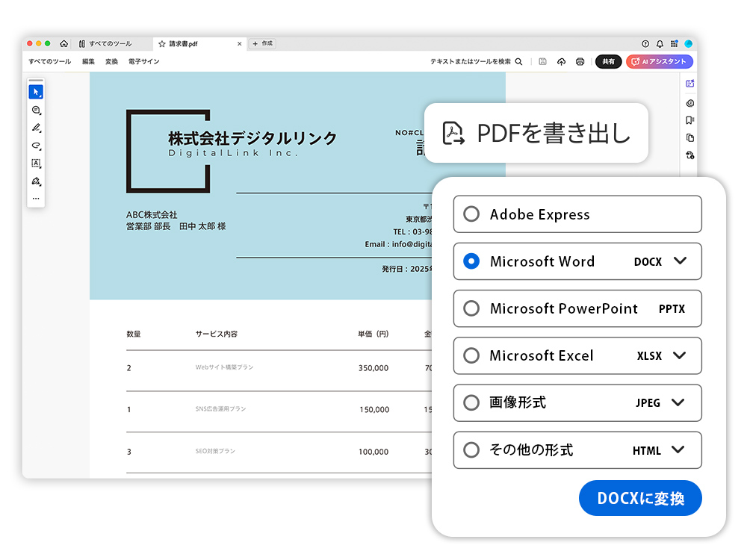Expand the DOCX format dropdown
The height and width of the screenshot is (560, 747).
[681, 261]
